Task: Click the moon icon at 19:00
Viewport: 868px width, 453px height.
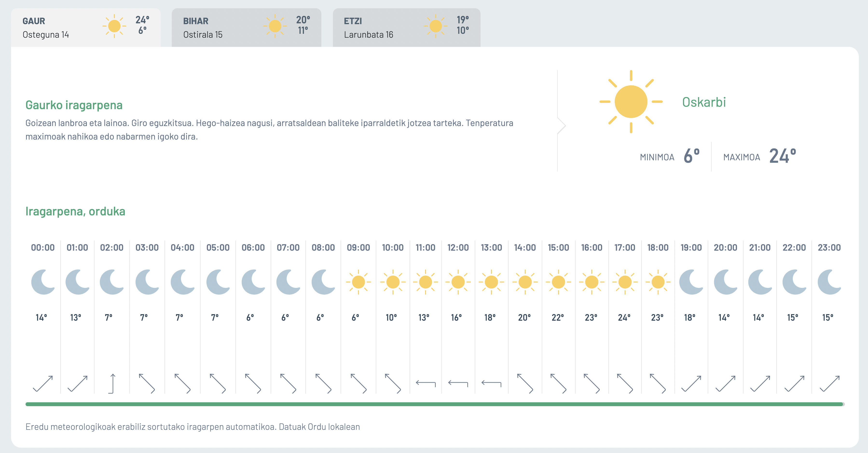Action: (691, 282)
